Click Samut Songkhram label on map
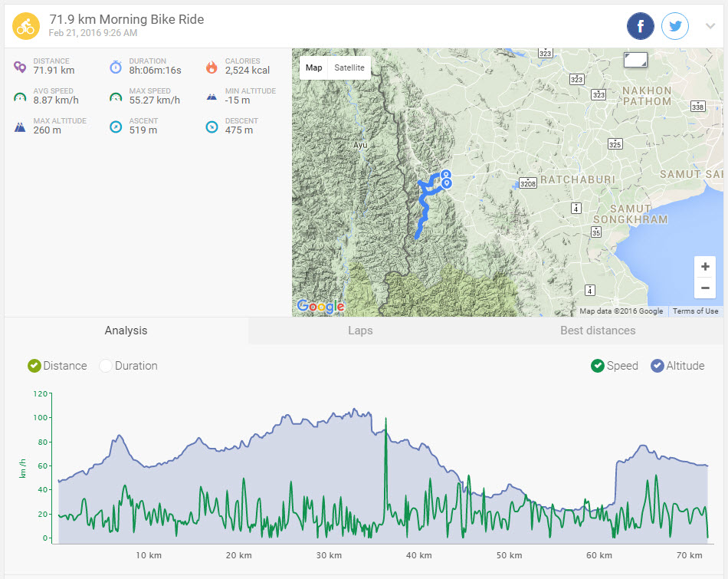Viewport: 728px width, 579px height. coord(631,214)
